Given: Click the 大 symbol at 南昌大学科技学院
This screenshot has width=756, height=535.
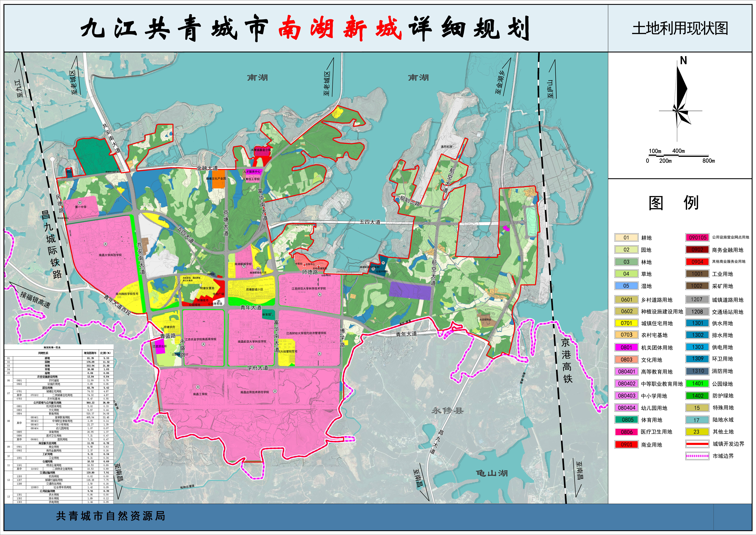Looking at the screenshot, I should [x=105, y=244].
